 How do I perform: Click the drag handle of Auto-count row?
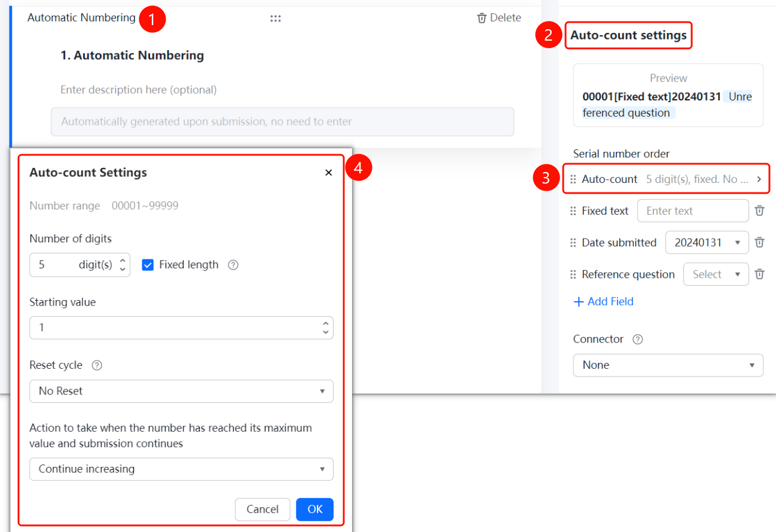[x=573, y=179]
